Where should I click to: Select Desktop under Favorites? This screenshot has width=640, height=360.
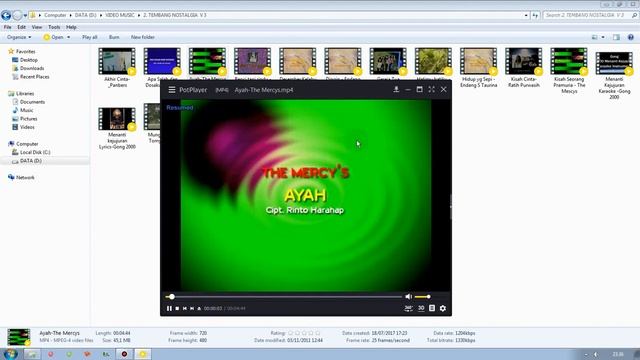29,60
